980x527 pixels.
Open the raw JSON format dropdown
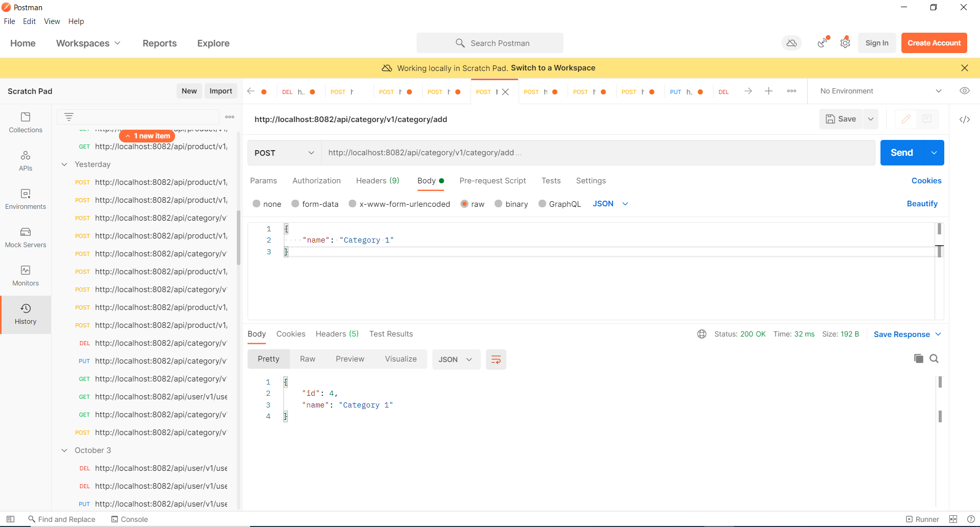click(x=610, y=204)
